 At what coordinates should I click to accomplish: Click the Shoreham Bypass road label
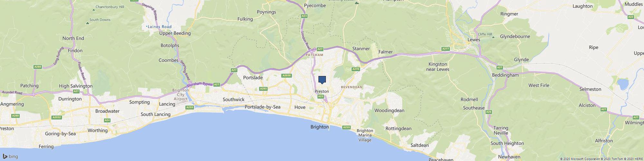pos(200,84)
